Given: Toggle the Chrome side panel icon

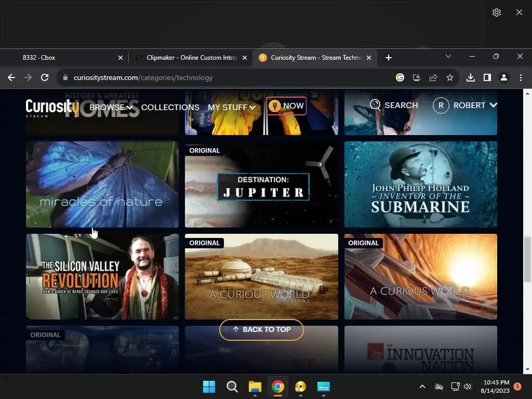Looking at the screenshot, I should pos(487,78).
